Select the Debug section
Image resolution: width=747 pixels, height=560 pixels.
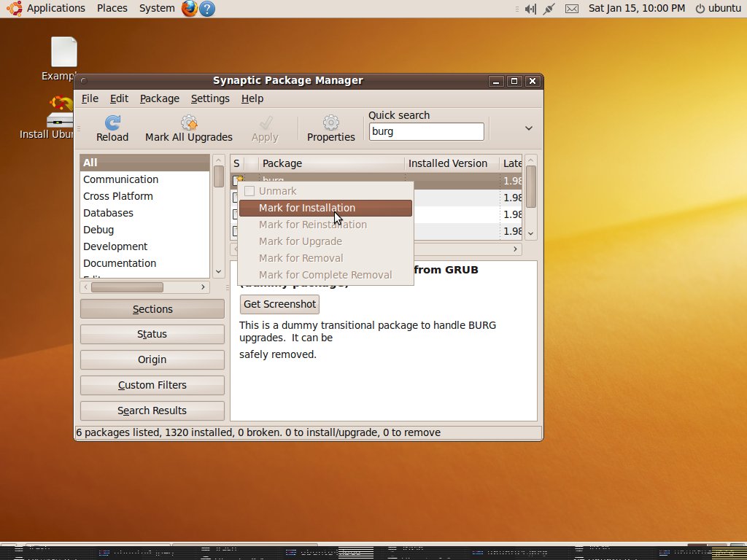pyautogui.click(x=145, y=230)
